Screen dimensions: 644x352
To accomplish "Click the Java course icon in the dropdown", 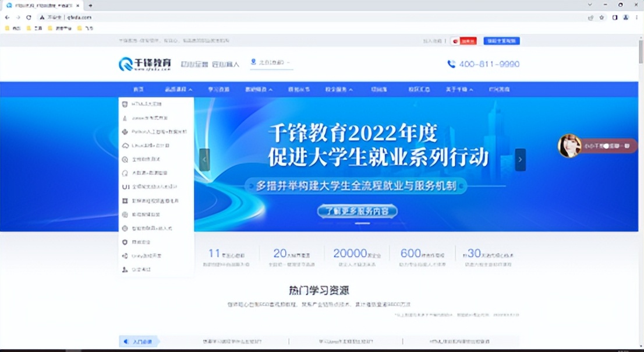I will pyautogui.click(x=125, y=118).
